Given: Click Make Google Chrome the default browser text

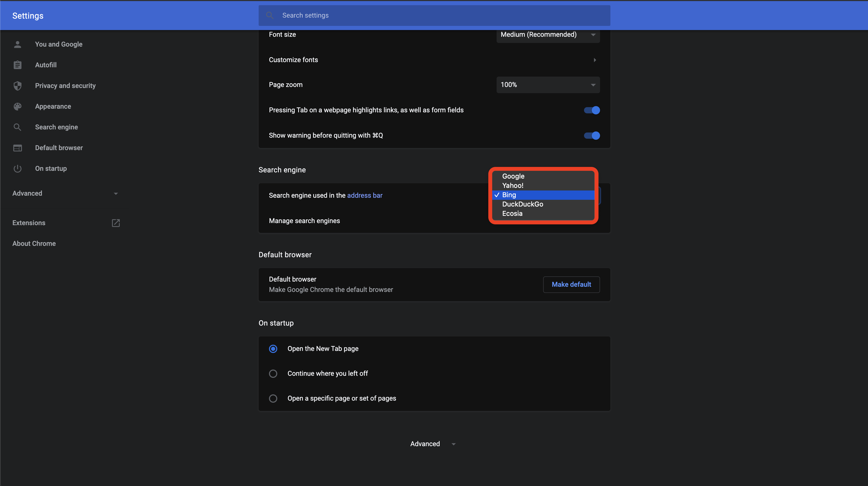Looking at the screenshot, I should pos(331,290).
